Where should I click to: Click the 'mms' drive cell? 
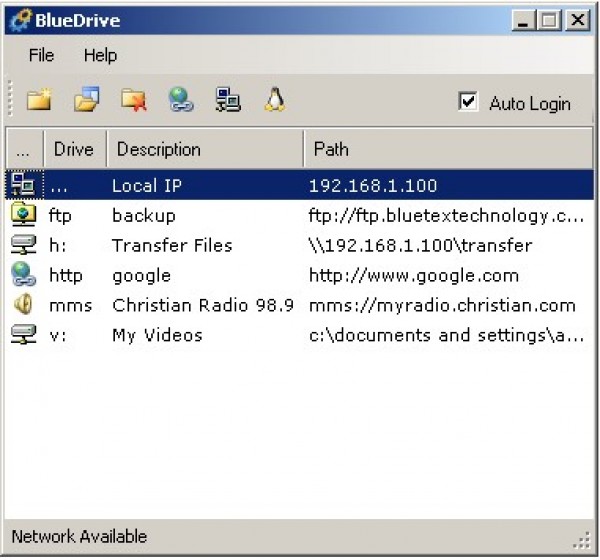coord(70,306)
